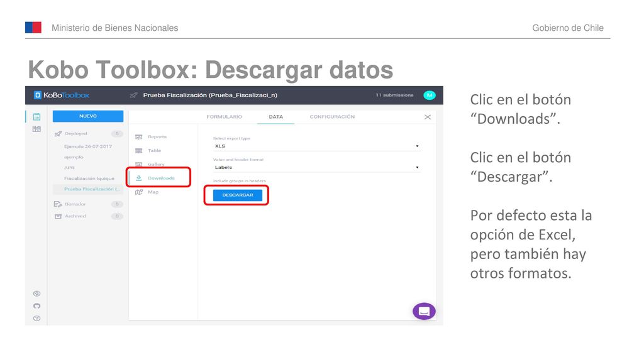Open the export type XLS dropdown
The image size is (644, 362).
(316, 146)
